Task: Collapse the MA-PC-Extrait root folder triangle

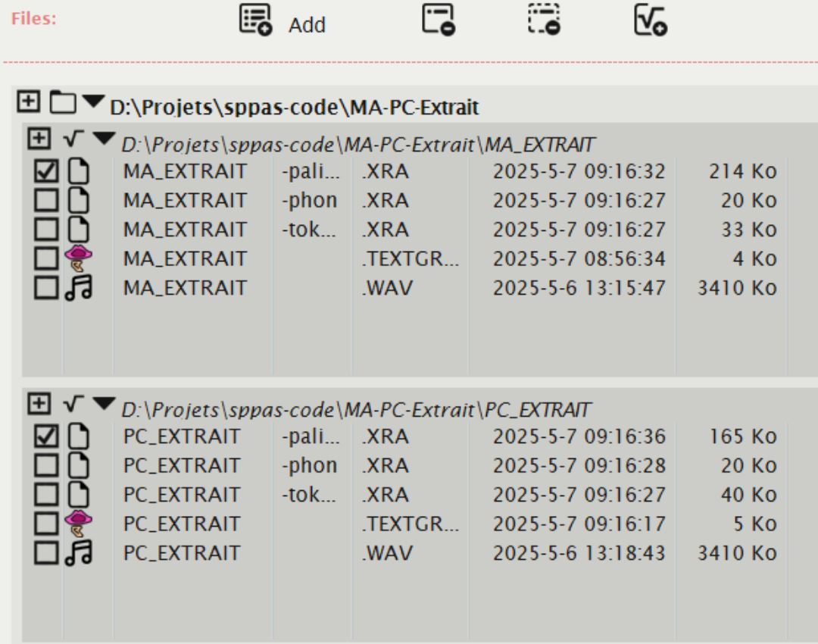Action: click(94, 102)
